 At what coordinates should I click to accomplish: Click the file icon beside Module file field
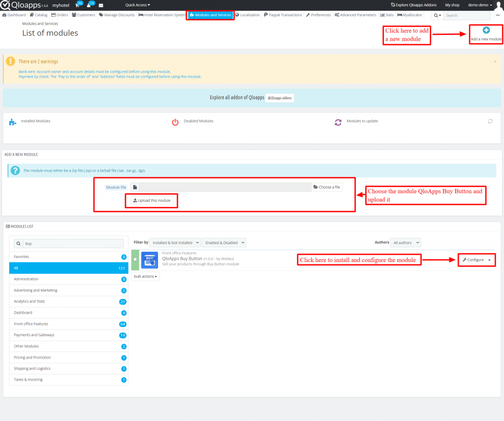click(135, 187)
